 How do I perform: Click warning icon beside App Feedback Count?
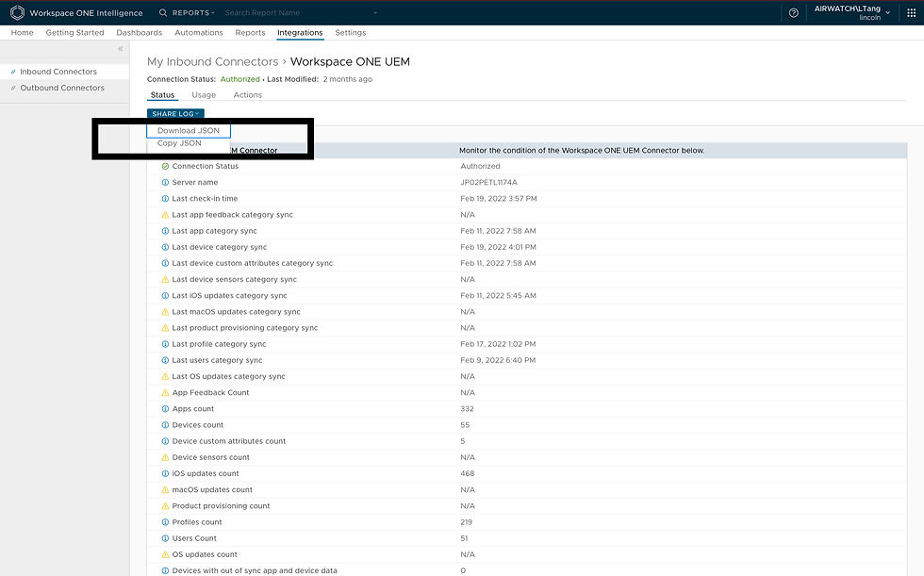[x=165, y=393]
